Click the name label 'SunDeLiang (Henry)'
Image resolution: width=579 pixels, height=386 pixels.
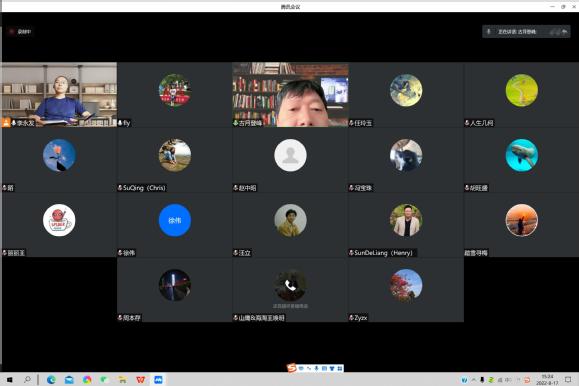384,253
